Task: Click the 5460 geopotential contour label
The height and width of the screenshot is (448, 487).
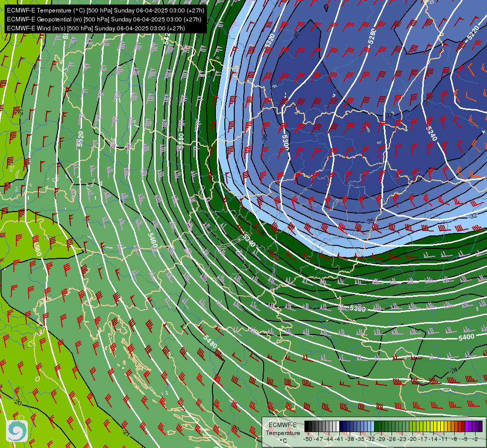Action: (153, 241)
